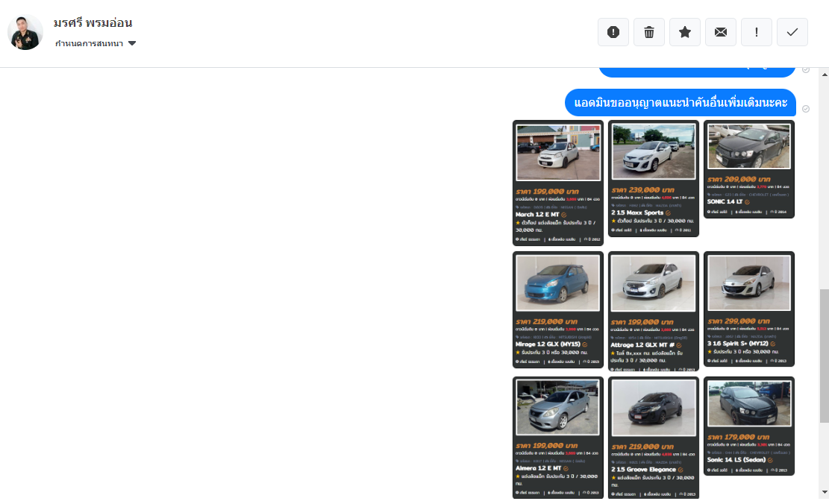Screen dimensions: 829x504
Task: Open the contact's profile photo
Action: [25, 32]
